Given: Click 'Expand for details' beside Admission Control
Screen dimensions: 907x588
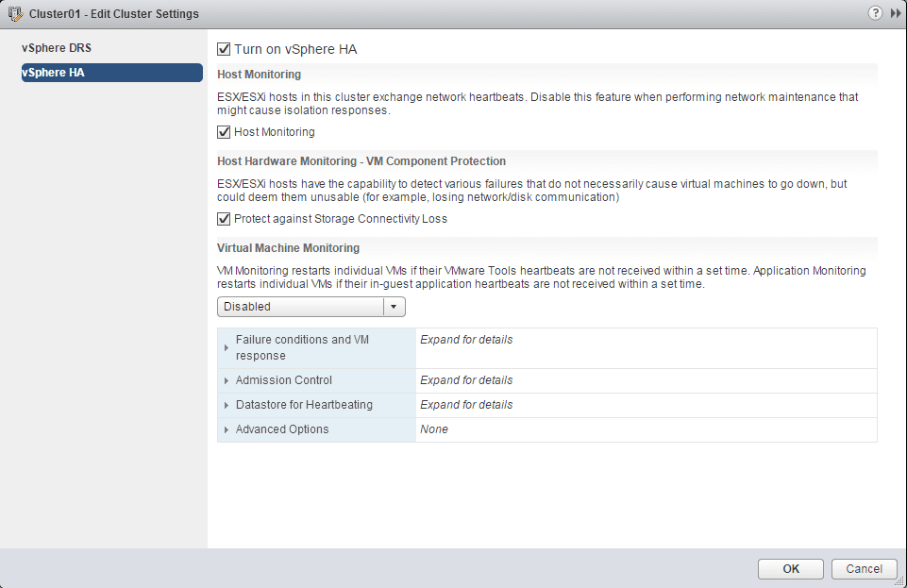Looking at the screenshot, I should pos(466,380).
